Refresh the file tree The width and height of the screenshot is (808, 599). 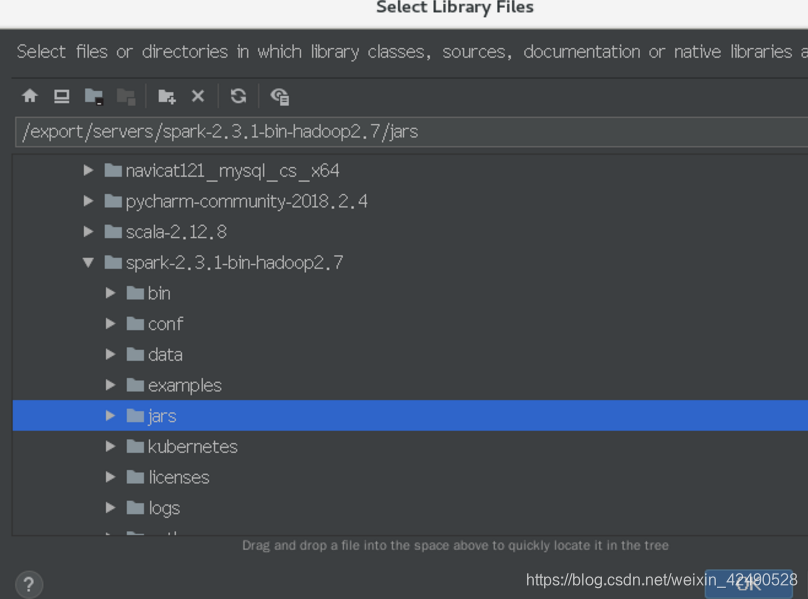tap(238, 96)
